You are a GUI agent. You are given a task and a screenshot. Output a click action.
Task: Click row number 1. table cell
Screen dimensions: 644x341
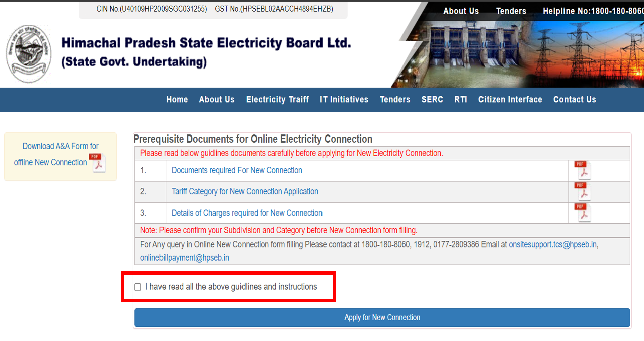[x=150, y=171]
